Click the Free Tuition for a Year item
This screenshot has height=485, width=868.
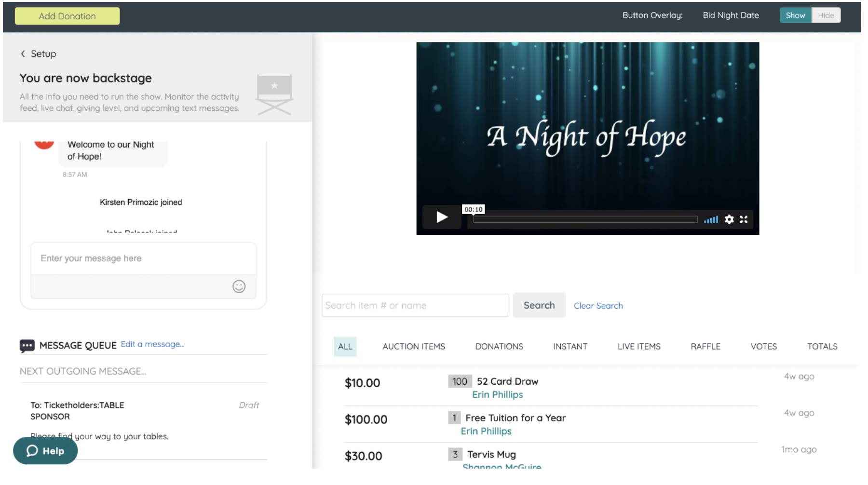click(515, 418)
